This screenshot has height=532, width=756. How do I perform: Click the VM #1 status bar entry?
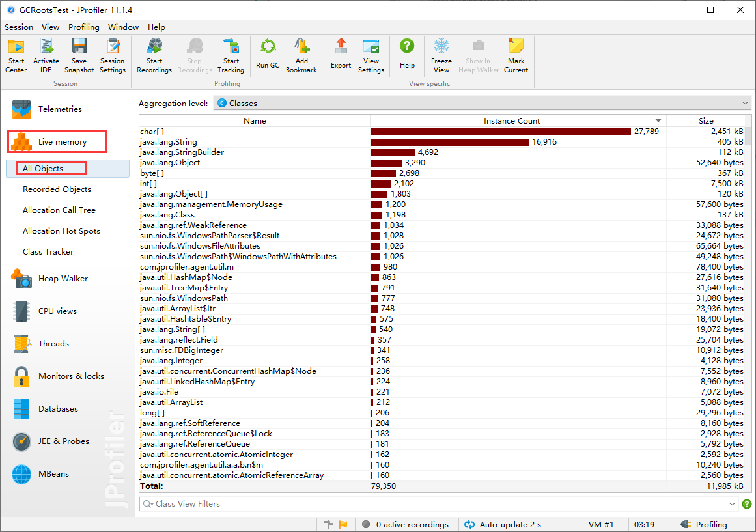pyautogui.click(x=601, y=524)
